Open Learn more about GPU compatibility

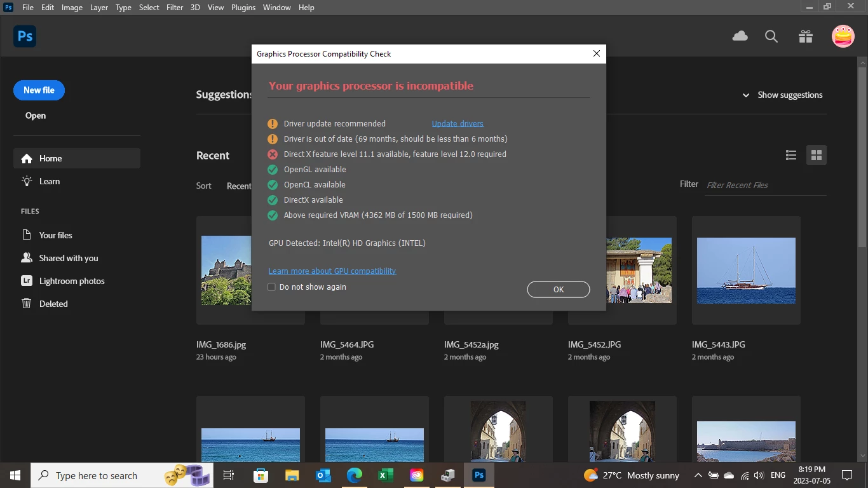click(332, 271)
